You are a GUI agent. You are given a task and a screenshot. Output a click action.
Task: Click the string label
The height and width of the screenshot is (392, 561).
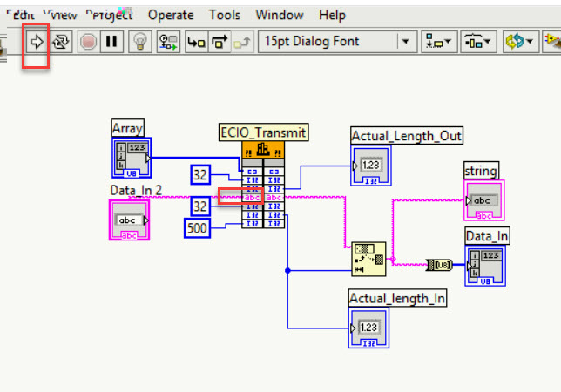point(481,171)
